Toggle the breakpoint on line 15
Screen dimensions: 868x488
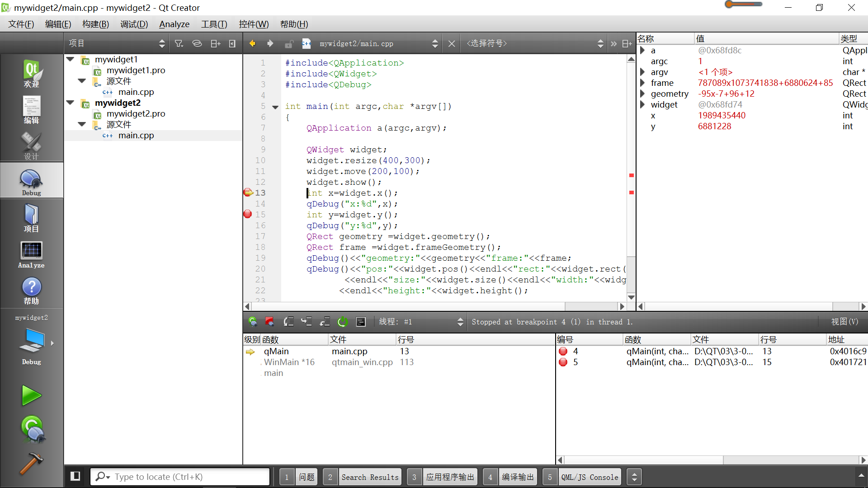tap(247, 214)
